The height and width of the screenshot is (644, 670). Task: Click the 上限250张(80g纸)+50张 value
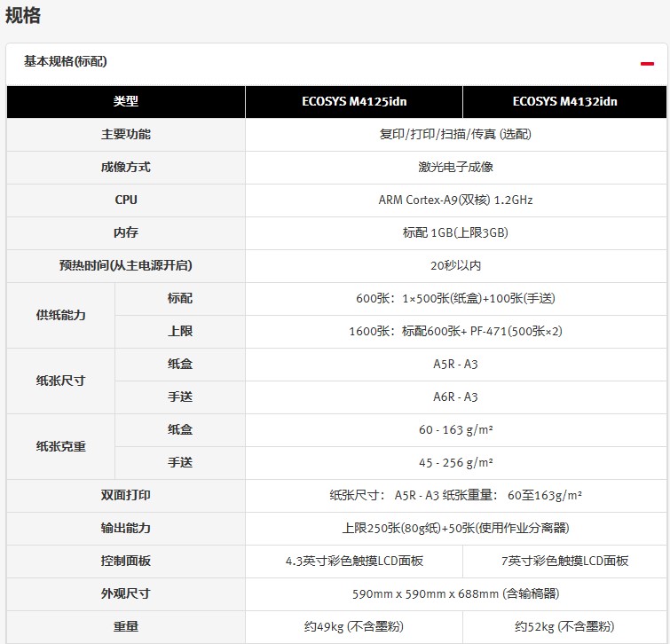pyautogui.click(x=455, y=529)
